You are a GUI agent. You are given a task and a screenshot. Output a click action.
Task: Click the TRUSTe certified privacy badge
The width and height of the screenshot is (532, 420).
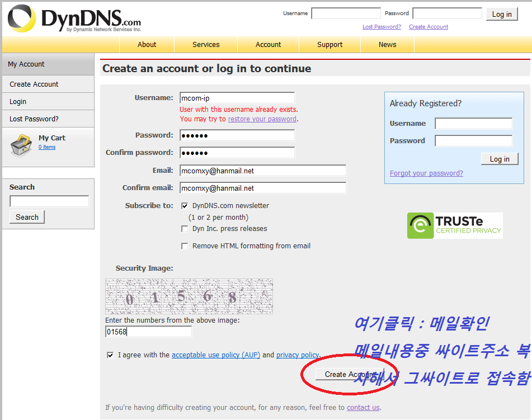tap(455, 225)
